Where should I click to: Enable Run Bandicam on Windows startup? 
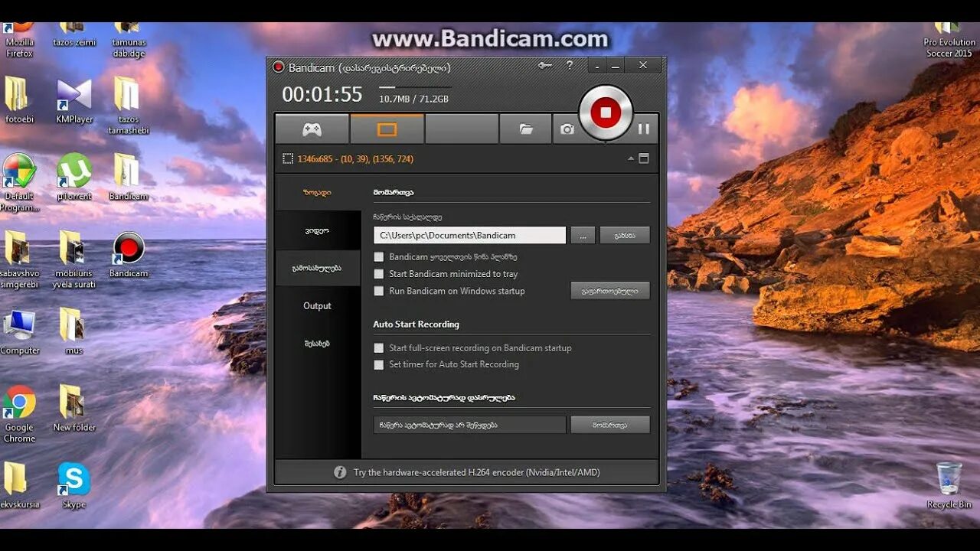pyautogui.click(x=378, y=291)
